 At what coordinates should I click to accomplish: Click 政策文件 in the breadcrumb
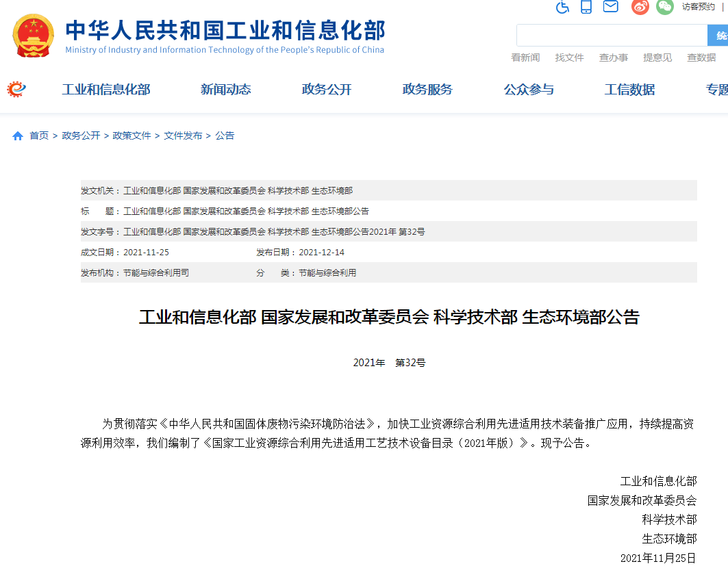[x=131, y=136]
